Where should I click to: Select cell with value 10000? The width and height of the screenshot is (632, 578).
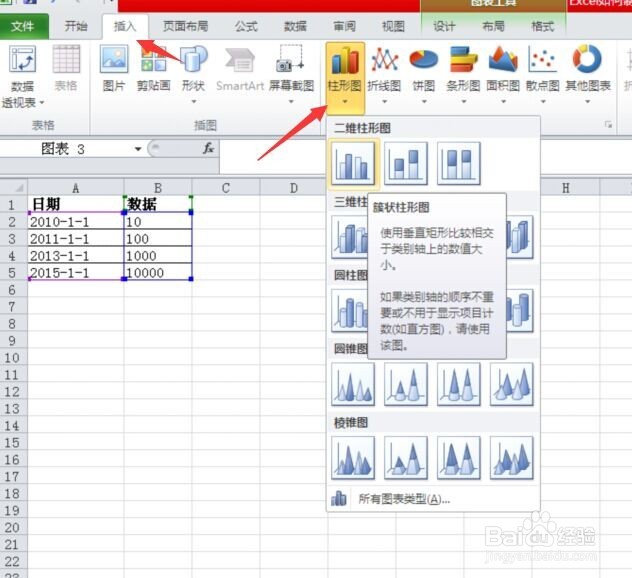(x=158, y=272)
